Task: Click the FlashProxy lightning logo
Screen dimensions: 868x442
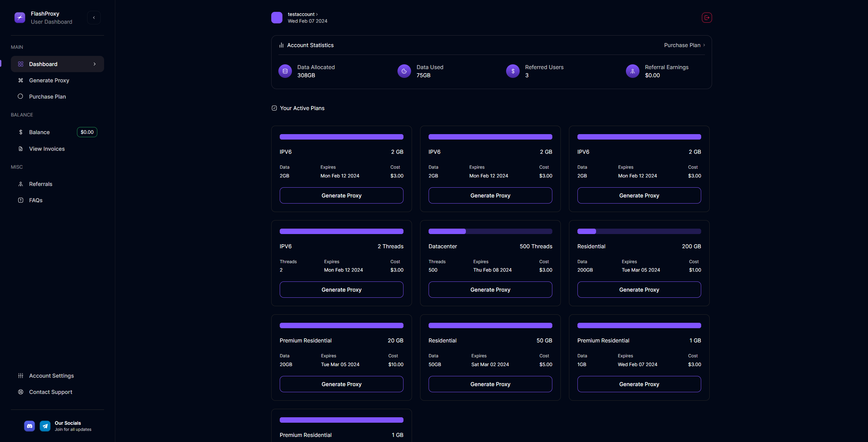Action: 20,18
